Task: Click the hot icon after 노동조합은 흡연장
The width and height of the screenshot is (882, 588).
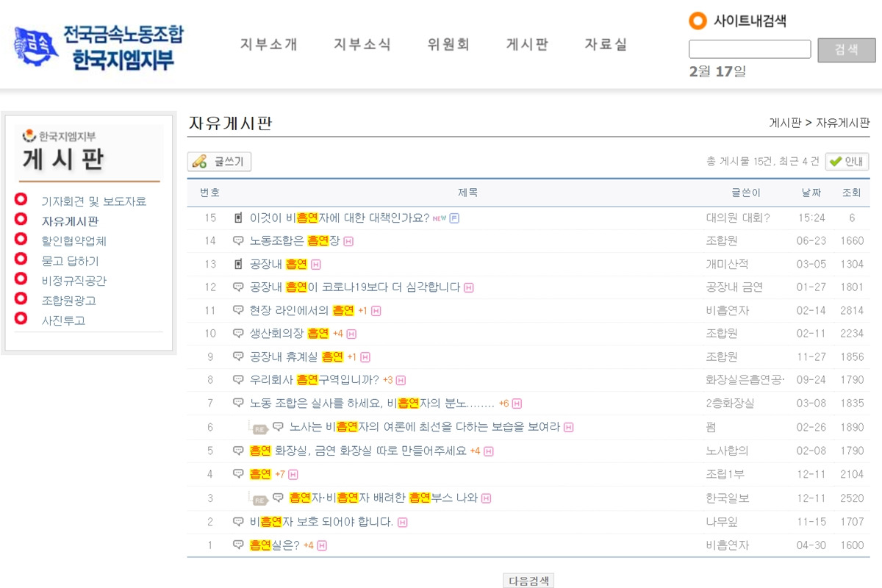Action: click(348, 241)
